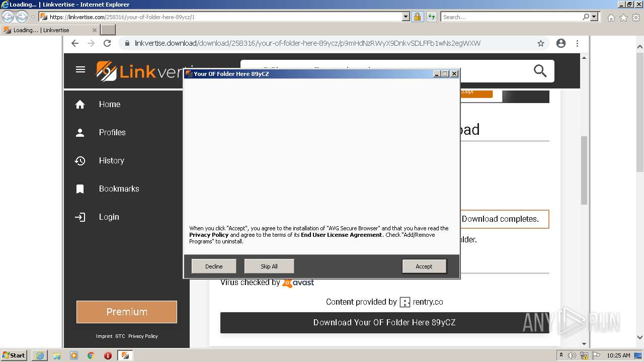This screenshot has height=362, width=644.
Task: Open the IE address bar history dropdown
Action: coord(406,17)
